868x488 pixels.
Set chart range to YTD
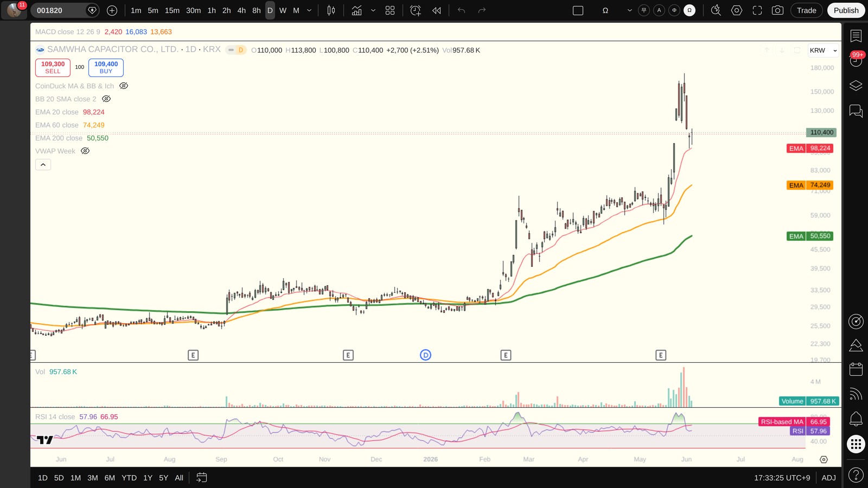[x=129, y=478]
